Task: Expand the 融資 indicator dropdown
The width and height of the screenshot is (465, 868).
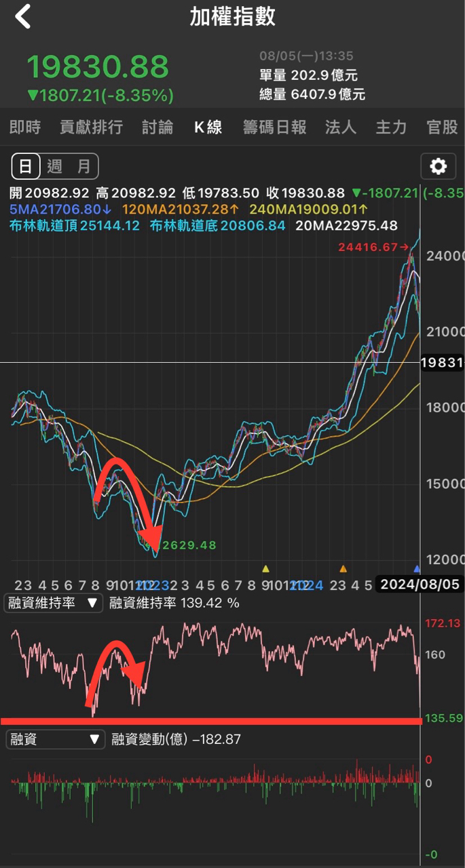Action: pyautogui.click(x=56, y=739)
